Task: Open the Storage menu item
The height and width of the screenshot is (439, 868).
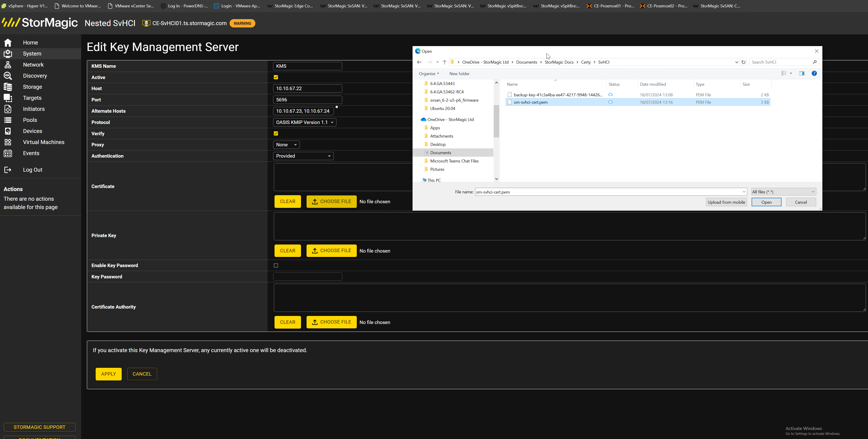Action: point(33,87)
